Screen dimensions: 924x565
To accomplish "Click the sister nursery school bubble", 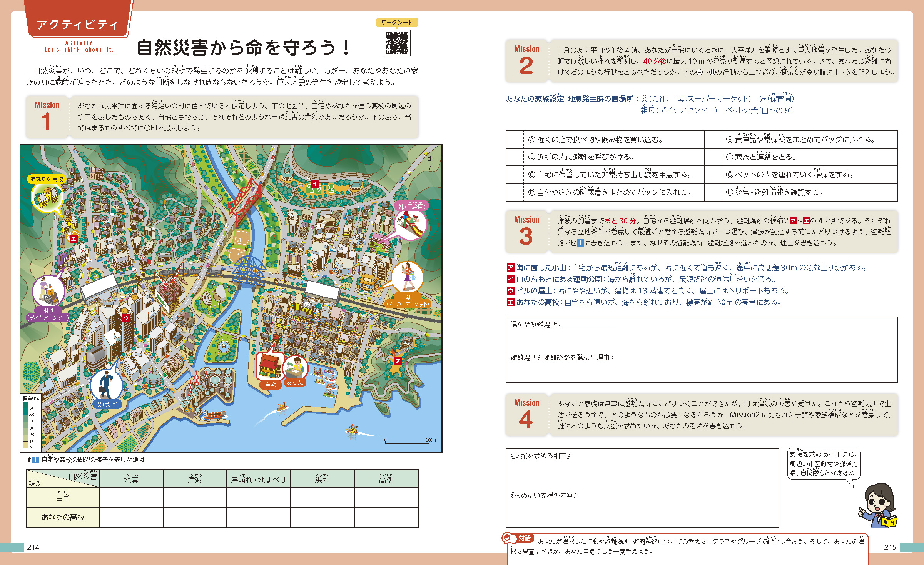I will (x=410, y=225).
